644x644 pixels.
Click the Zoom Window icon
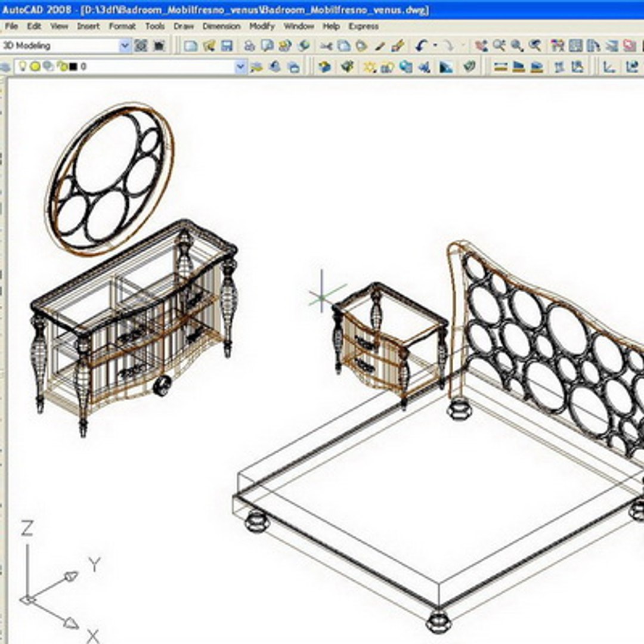tap(516, 45)
